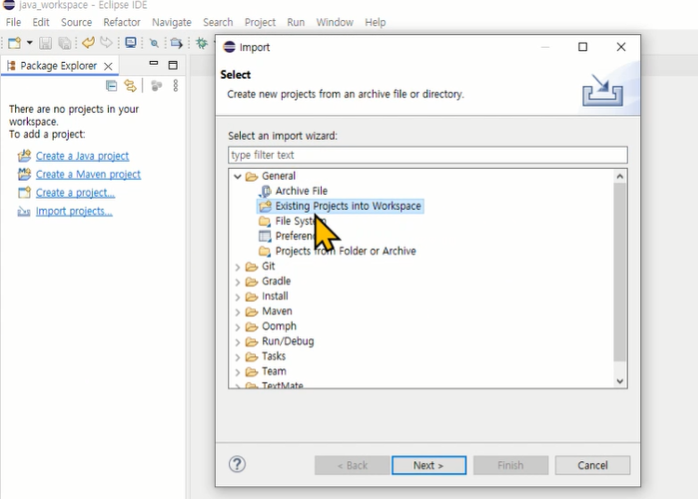Expand the Team folder
Viewport: 698px width, 499px height.
237,372
